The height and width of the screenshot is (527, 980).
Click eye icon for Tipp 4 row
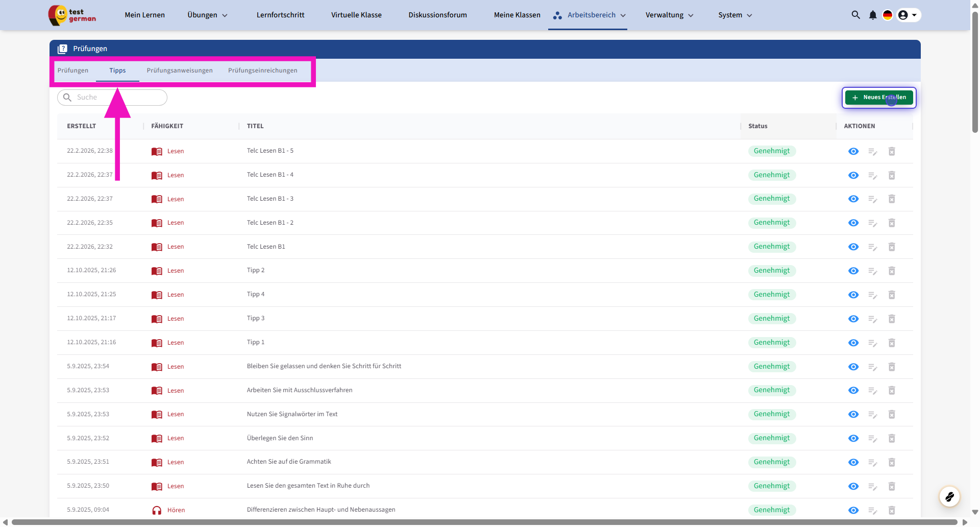click(853, 295)
